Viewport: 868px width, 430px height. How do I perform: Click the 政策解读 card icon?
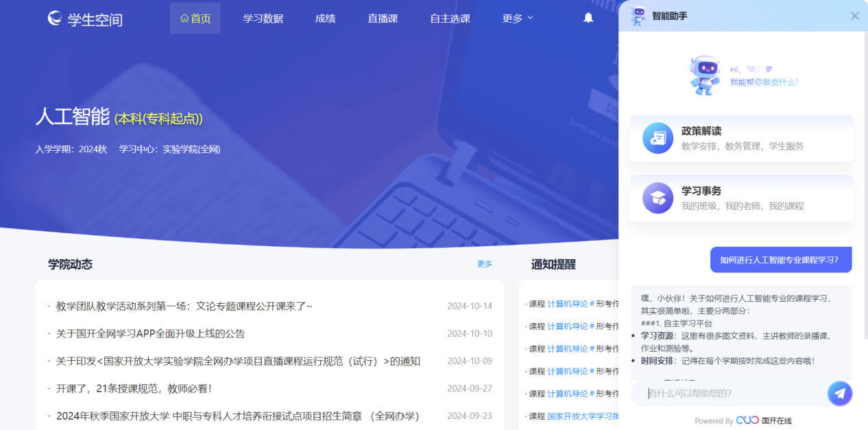[x=658, y=138]
